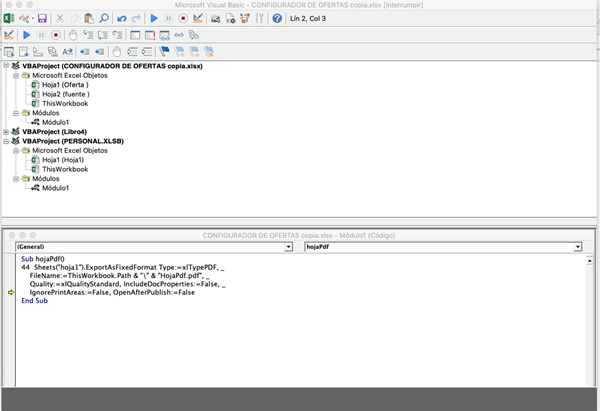Screen dimensions: 600x411
Task: Open the Watch Window icon
Action: pyautogui.click(x=165, y=36)
